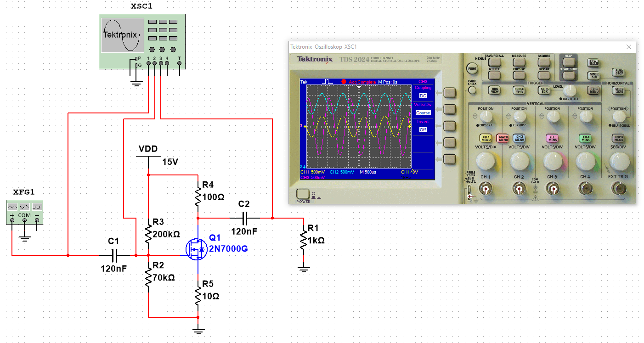Click the CH2 VOLTS/DIV knob

[x=519, y=161]
